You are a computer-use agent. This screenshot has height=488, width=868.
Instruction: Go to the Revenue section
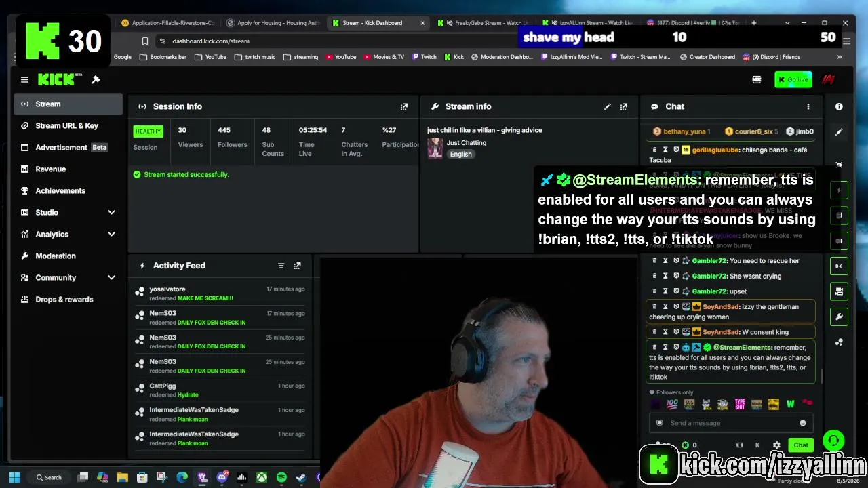[68, 169]
